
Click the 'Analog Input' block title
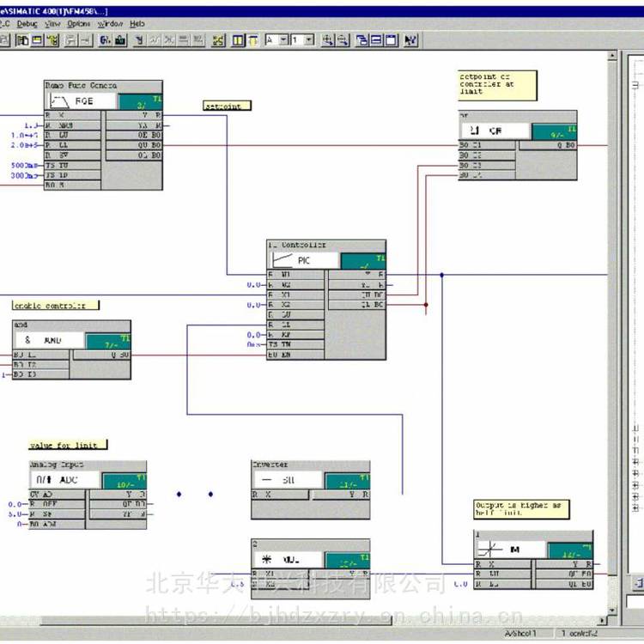click(57, 465)
